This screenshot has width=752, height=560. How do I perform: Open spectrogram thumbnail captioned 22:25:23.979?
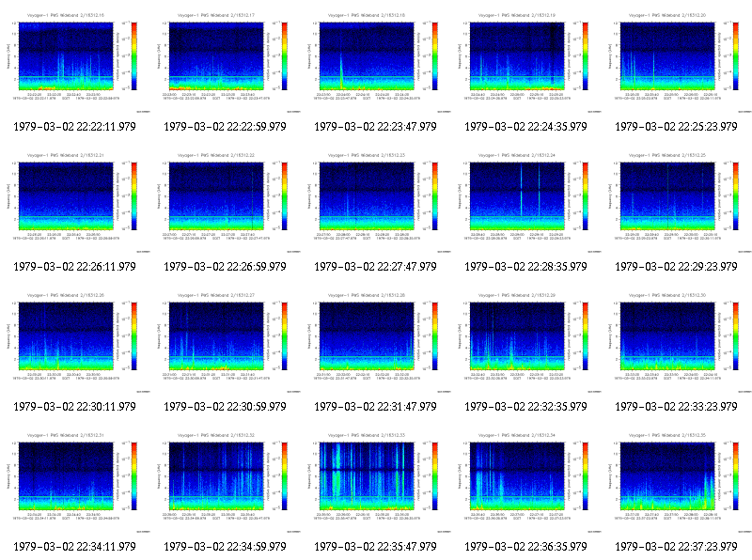coord(677,62)
